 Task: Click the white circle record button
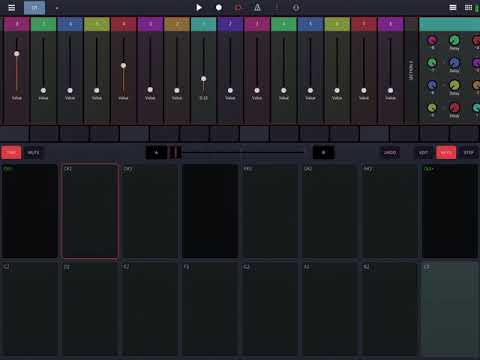(219, 7)
